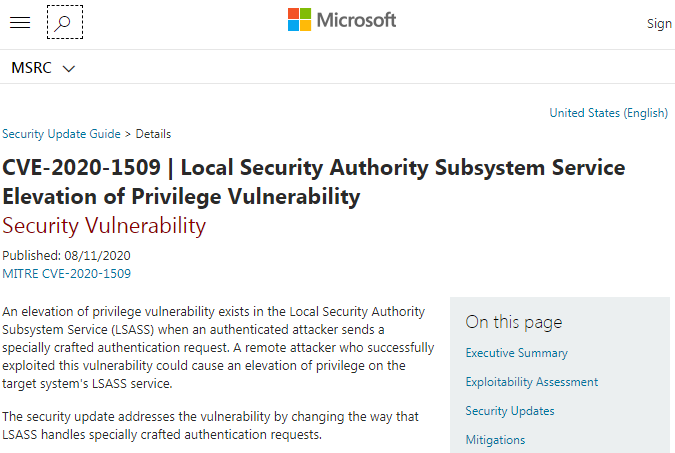Click the paragraph about the security update
This screenshot has width=675, height=453.
coord(210,425)
